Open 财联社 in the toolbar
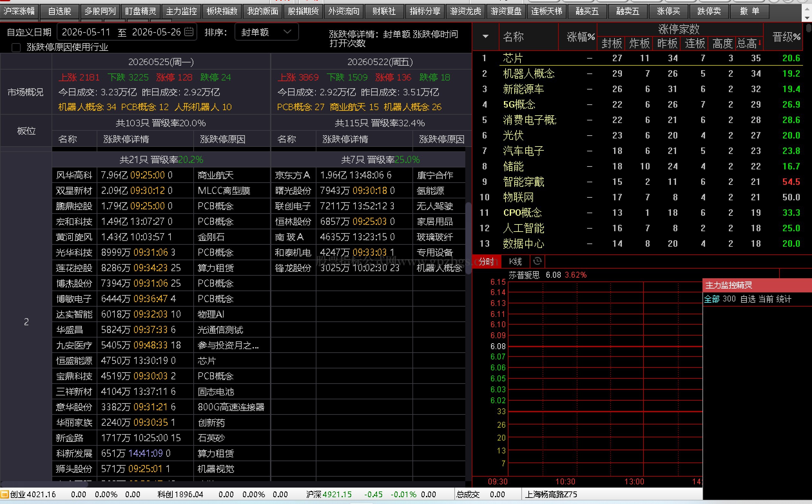 tap(384, 12)
